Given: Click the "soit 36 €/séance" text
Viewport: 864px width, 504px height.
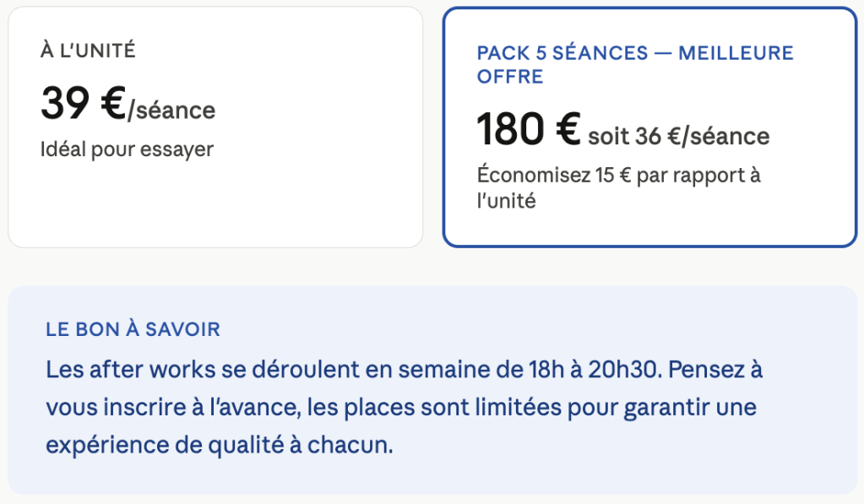Looking at the screenshot, I should click(678, 136).
